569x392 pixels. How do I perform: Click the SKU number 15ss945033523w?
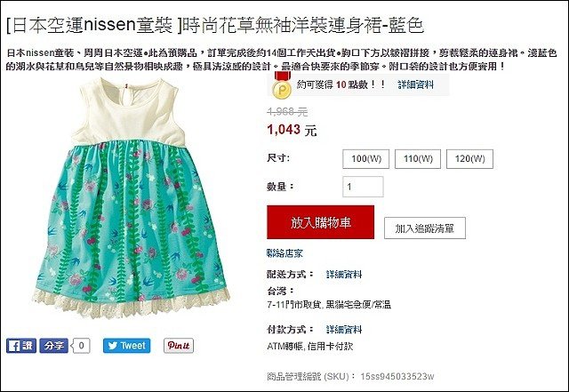tap(397, 376)
